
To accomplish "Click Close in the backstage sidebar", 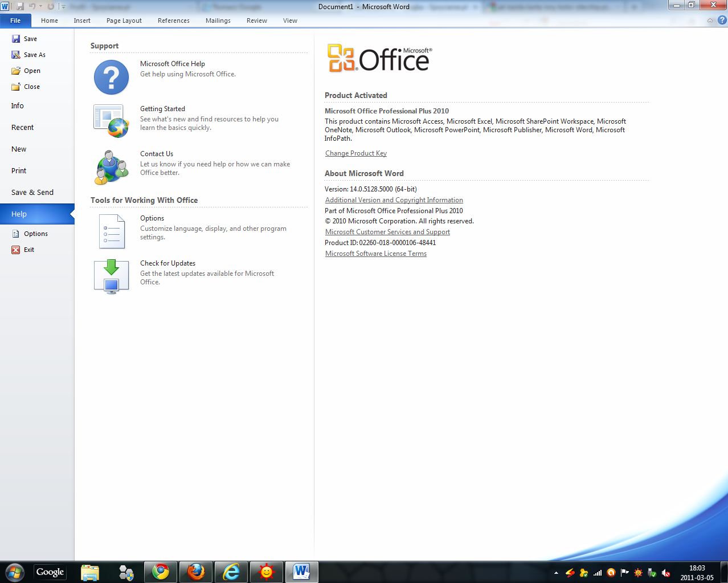I will 26,87.
